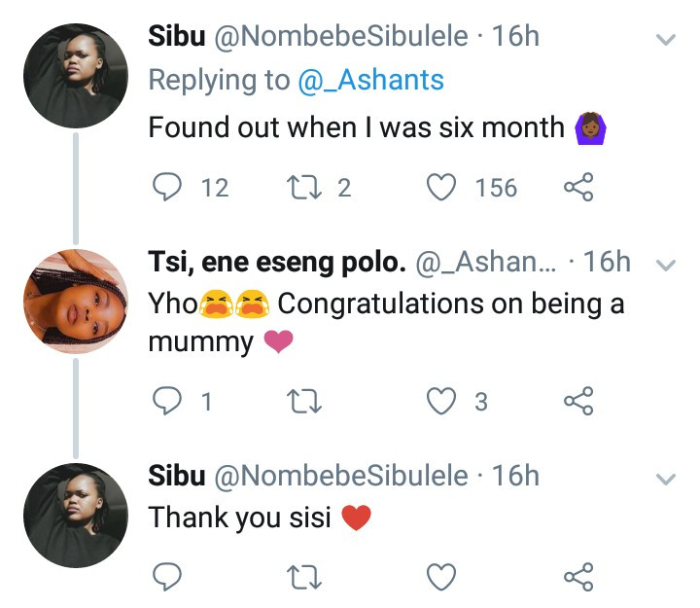This screenshot has height=608, width=700.
Task: Retweet the 'Found out when I was six month' tweet
Action: pos(304,187)
